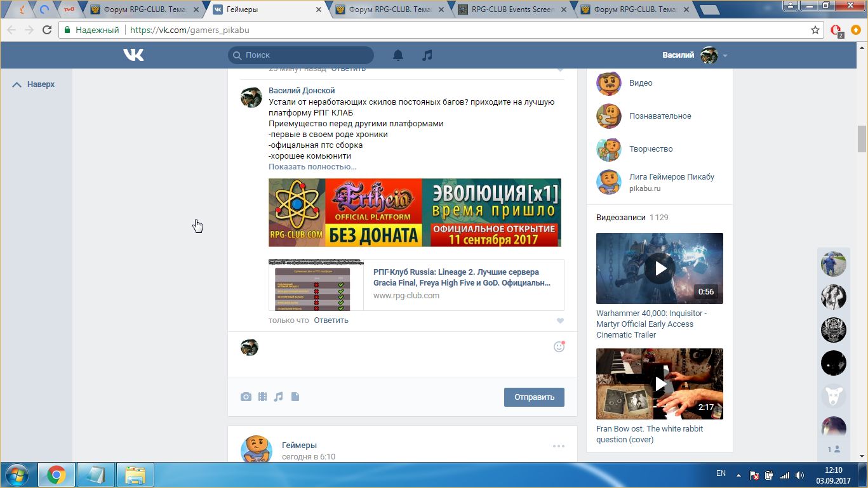Screen dimensions: 868x488
Task: Attach a photo with the camera icon
Action: 246,397
